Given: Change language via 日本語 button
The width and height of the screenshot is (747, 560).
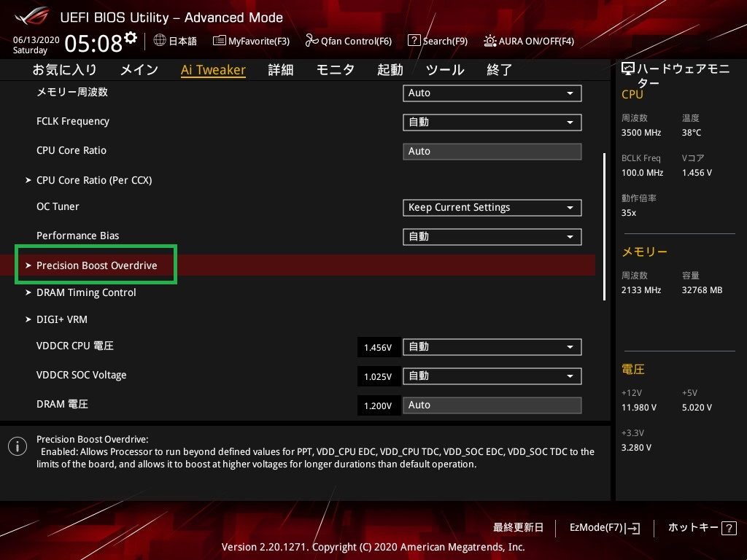Looking at the screenshot, I should tap(175, 41).
